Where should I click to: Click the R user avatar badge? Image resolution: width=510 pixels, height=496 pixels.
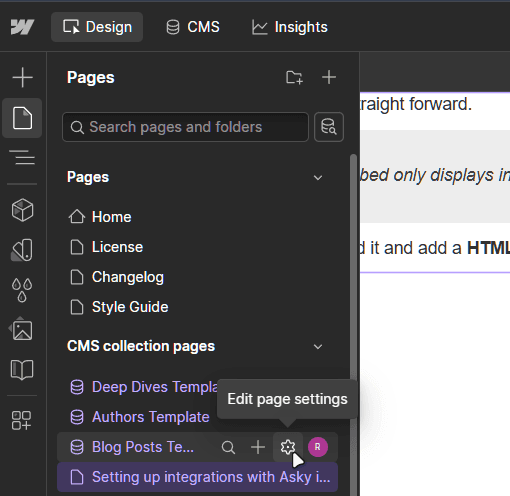click(x=318, y=447)
